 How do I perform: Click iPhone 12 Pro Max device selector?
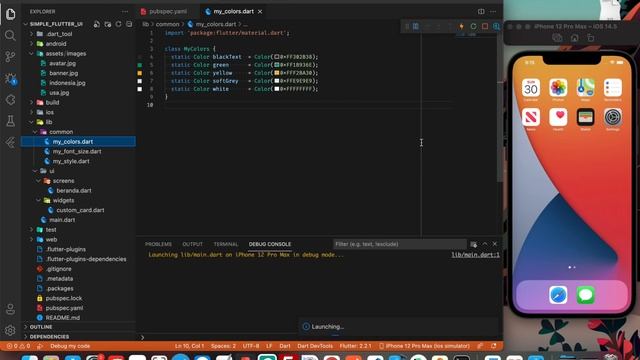click(424, 346)
